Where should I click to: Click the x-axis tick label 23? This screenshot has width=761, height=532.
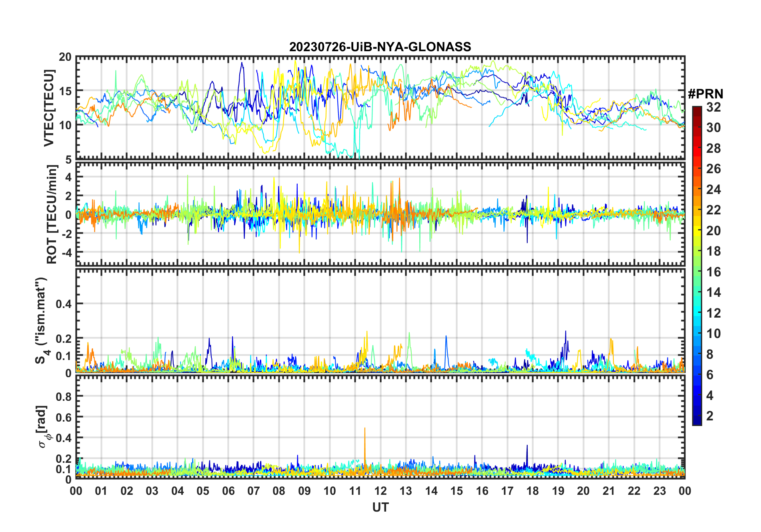click(x=659, y=491)
